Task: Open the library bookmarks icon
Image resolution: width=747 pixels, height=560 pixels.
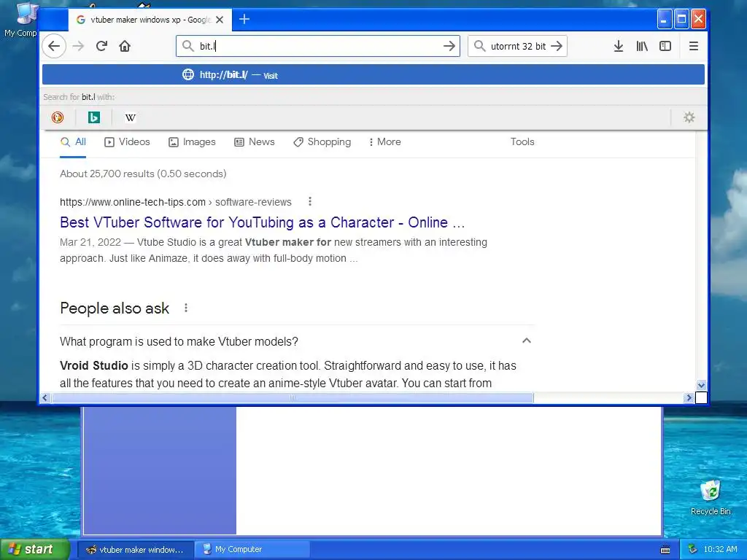Action: tap(642, 46)
